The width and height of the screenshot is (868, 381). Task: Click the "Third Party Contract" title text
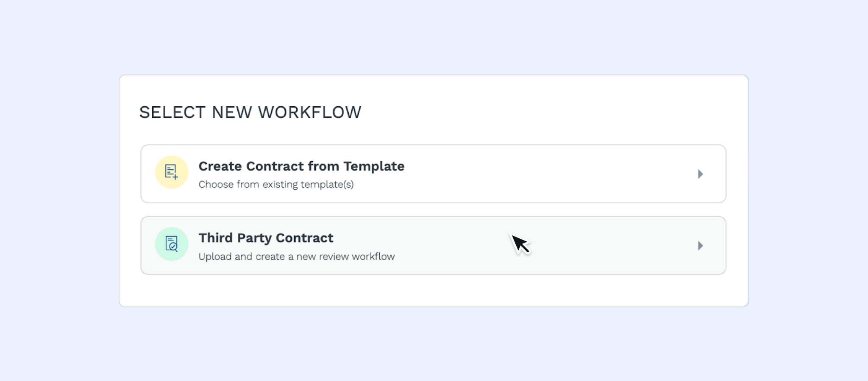pyautogui.click(x=266, y=238)
